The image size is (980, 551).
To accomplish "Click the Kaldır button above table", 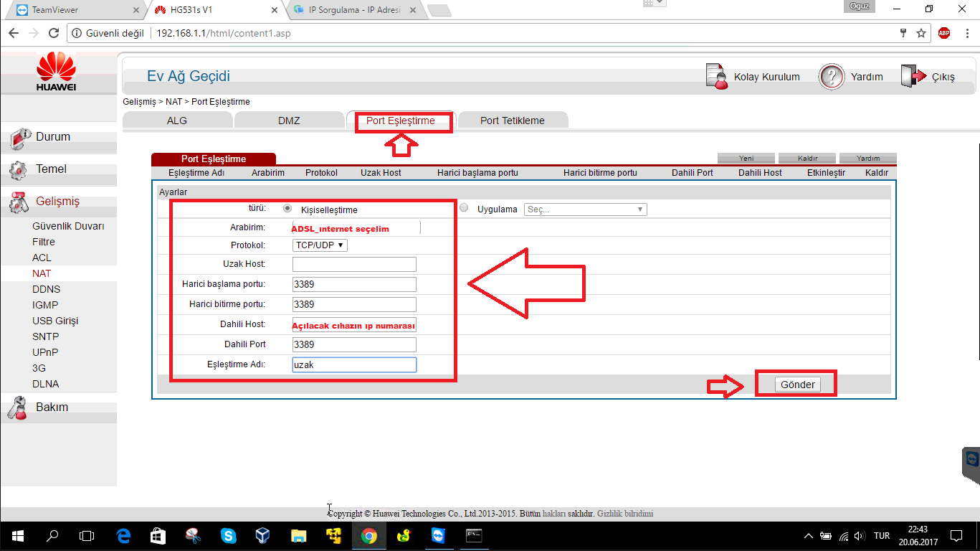I will tap(807, 158).
